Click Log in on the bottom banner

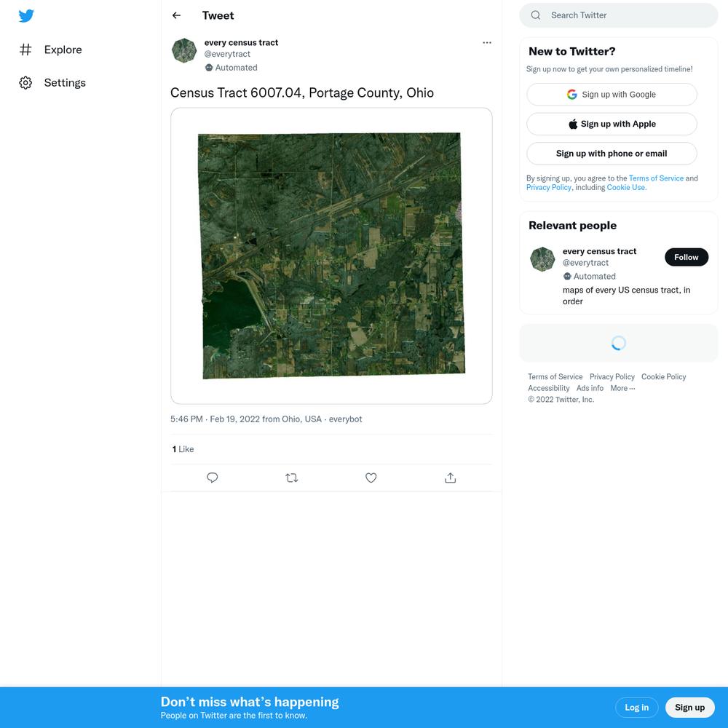coord(636,708)
